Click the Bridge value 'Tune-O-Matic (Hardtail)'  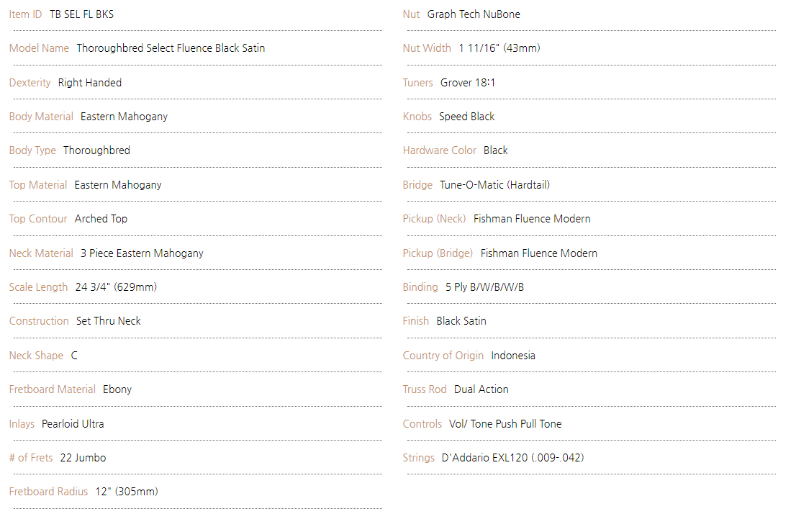pos(495,185)
